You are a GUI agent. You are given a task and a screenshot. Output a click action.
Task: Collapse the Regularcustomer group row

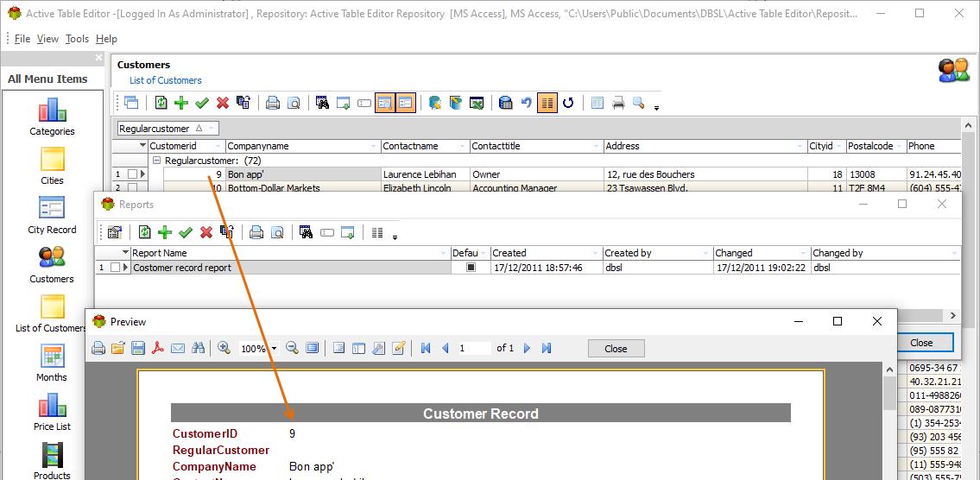coord(157,161)
